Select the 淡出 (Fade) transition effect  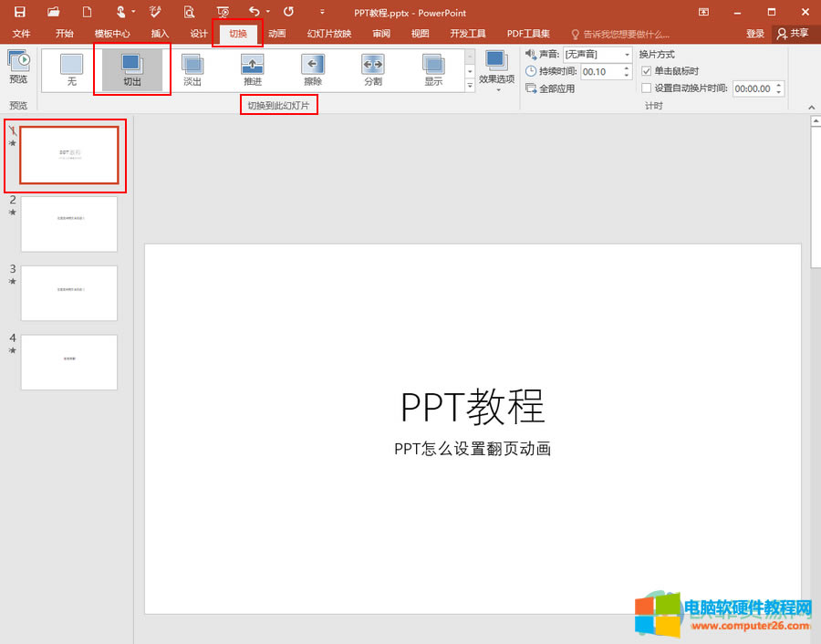pos(191,67)
